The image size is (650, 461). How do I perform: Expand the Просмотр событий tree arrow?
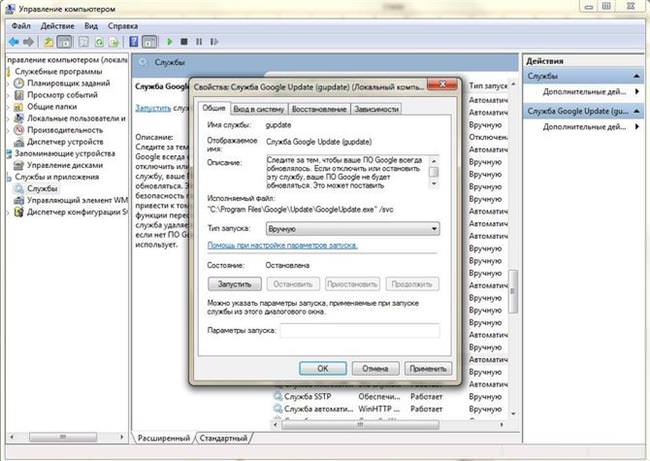point(9,95)
